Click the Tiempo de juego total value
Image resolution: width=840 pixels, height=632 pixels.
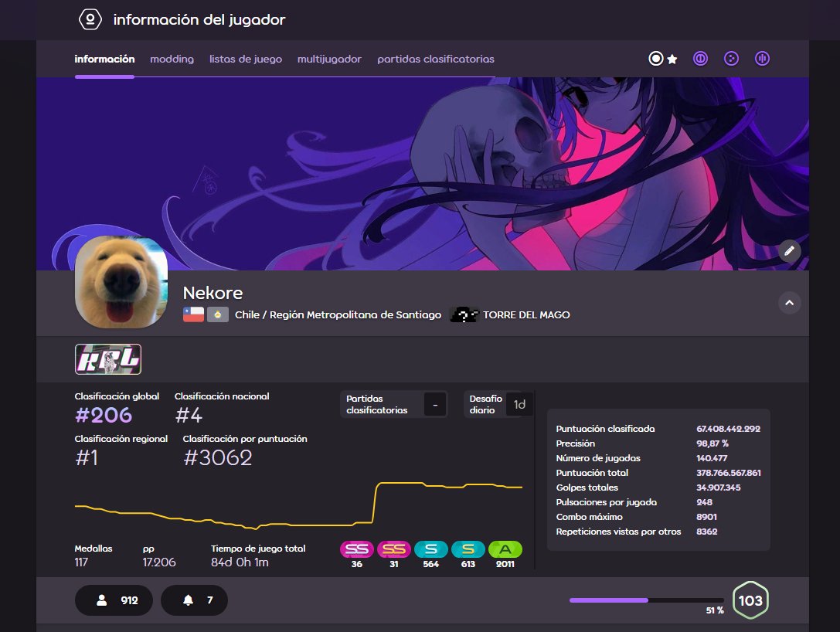click(240, 562)
